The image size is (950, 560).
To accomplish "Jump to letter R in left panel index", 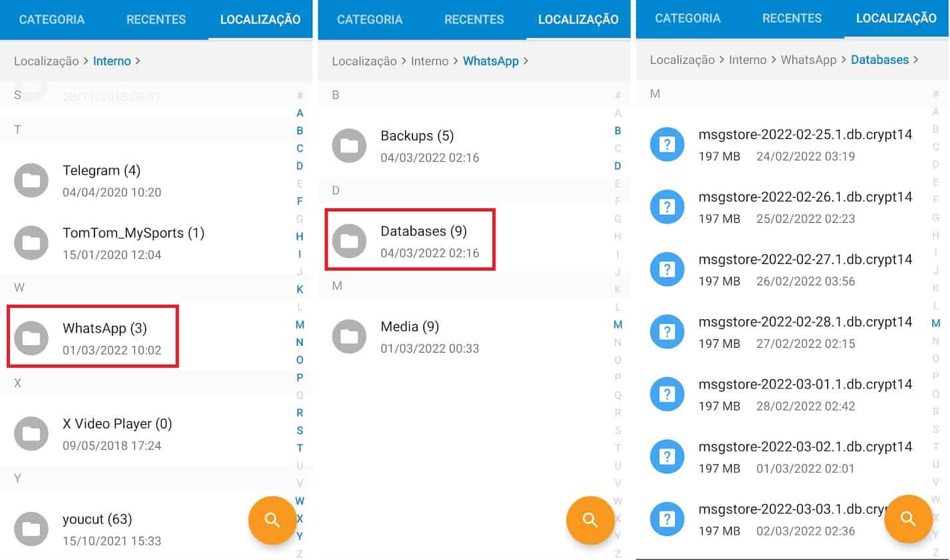I will [x=300, y=412].
